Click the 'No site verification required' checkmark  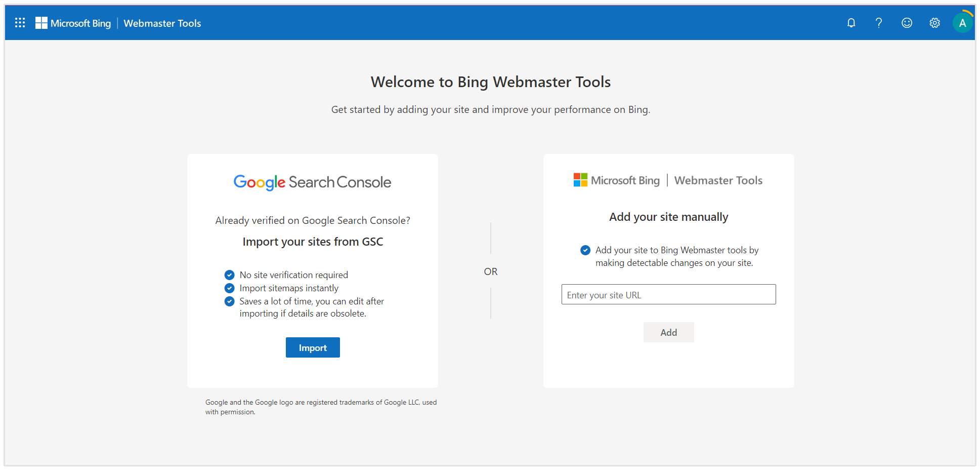pos(229,275)
